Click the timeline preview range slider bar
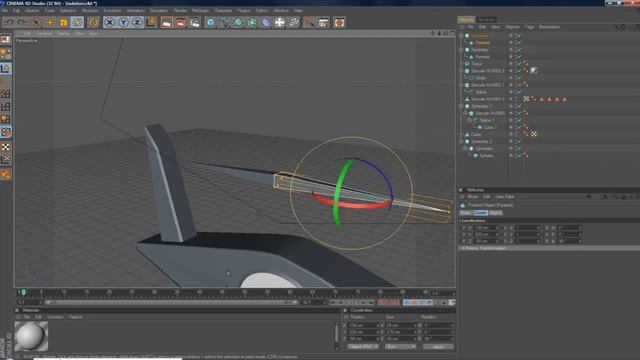The width and height of the screenshot is (640, 360). tap(171, 302)
